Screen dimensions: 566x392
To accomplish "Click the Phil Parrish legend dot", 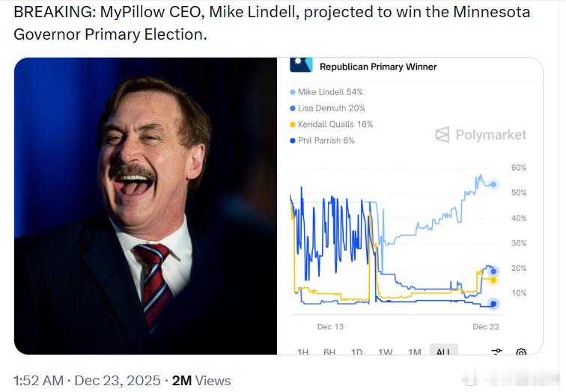I will 292,141.
